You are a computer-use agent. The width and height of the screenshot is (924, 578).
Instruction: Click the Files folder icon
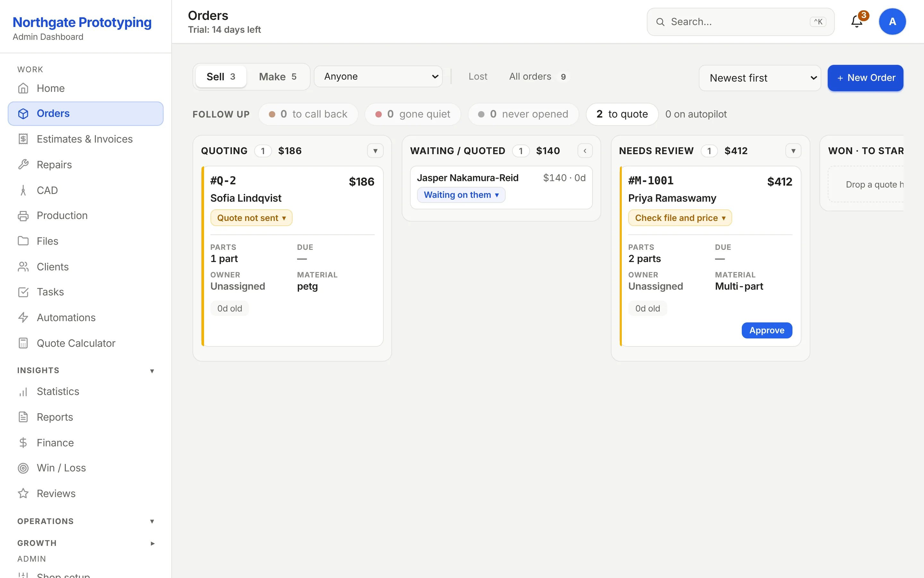(23, 241)
